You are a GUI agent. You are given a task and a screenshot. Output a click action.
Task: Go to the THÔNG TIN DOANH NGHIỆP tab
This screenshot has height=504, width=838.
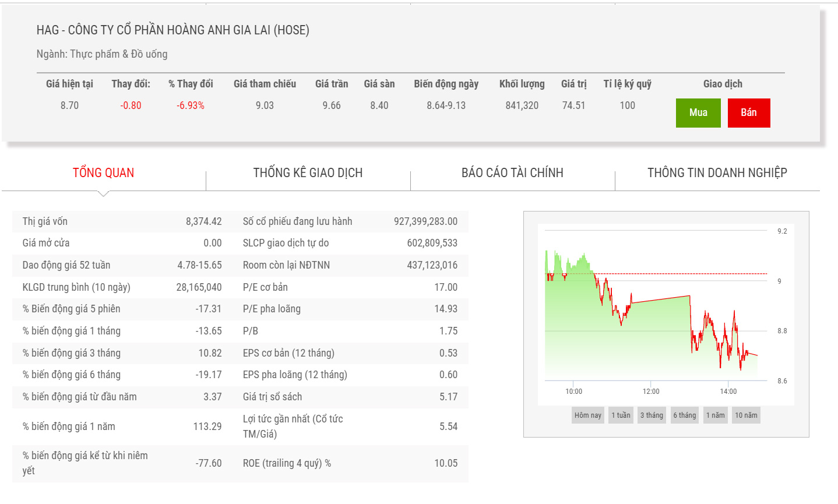[x=717, y=172]
